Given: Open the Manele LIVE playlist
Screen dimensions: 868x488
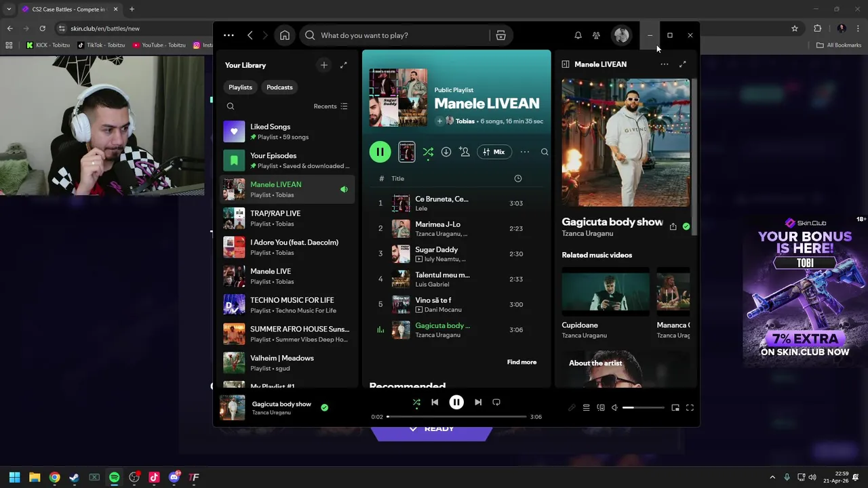Looking at the screenshot, I should tap(288, 276).
